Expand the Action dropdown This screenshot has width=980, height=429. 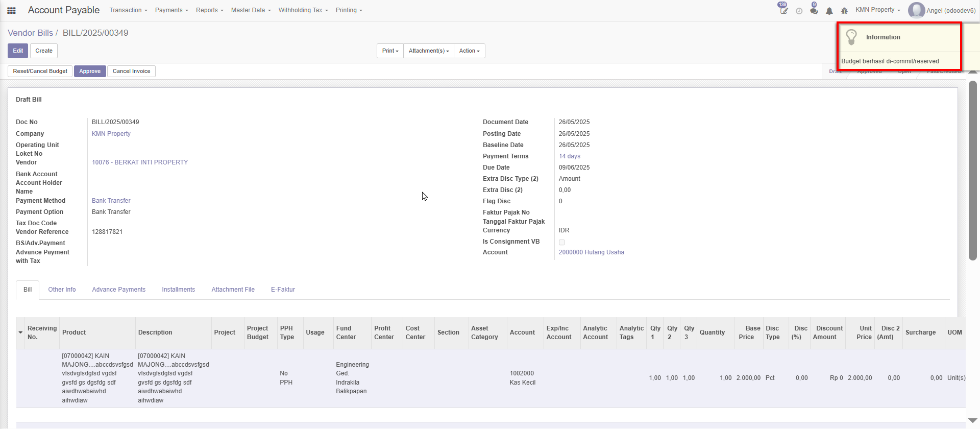pos(469,51)
